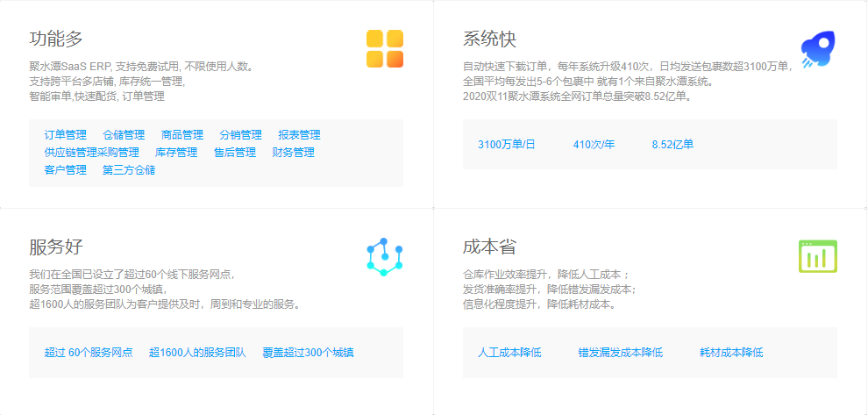Click the 采购管理 link
868x415 pixels.
(x=118, y=153)
